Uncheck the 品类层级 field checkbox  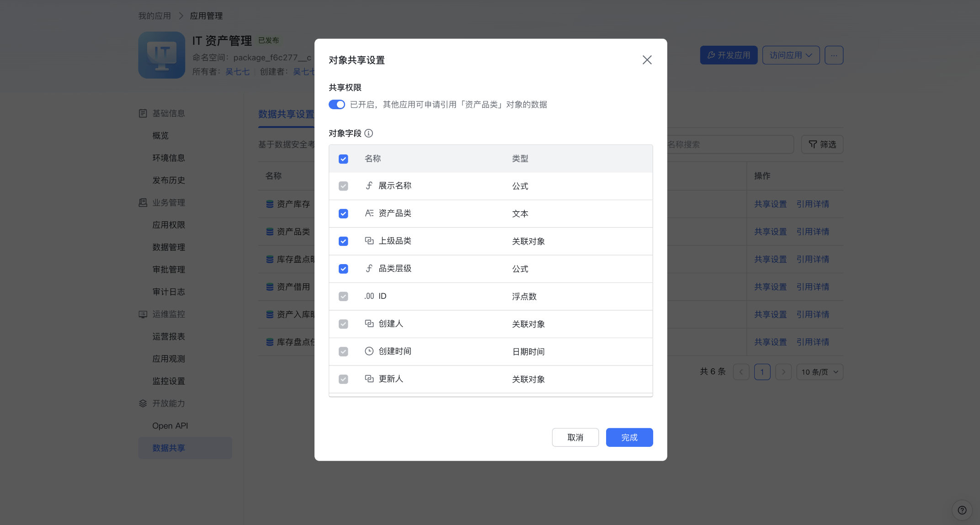(x=343, y=269)
